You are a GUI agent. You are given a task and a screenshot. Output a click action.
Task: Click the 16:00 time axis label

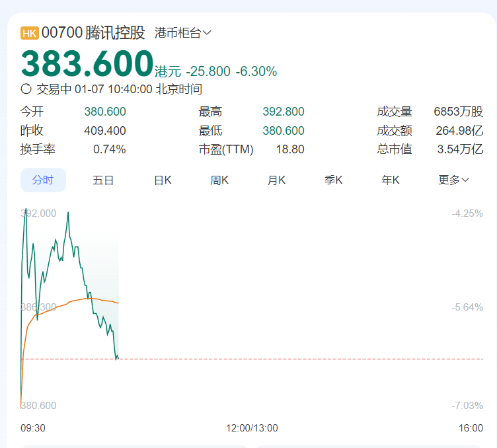[471, 428]
